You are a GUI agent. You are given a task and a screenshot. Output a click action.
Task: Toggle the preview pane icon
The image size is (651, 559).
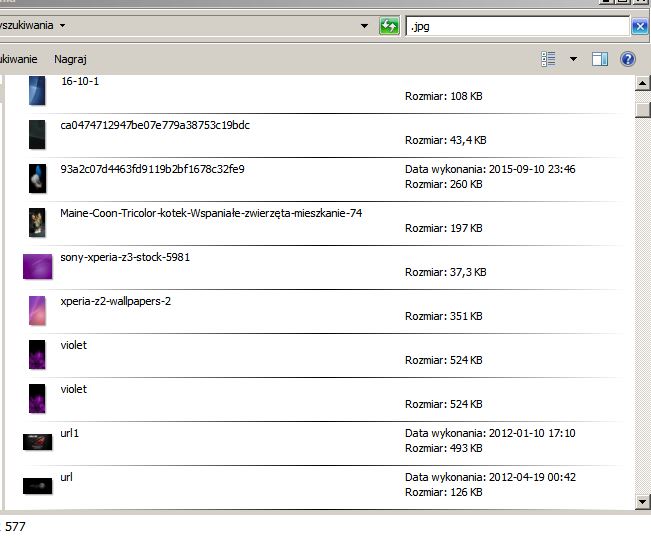pyautogui.click(x=600, y=59)
